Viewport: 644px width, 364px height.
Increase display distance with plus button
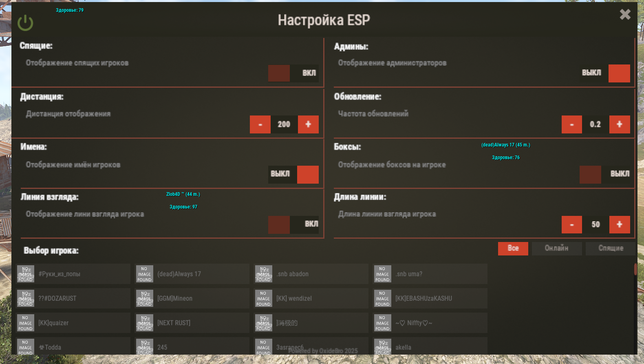(308, 124)
